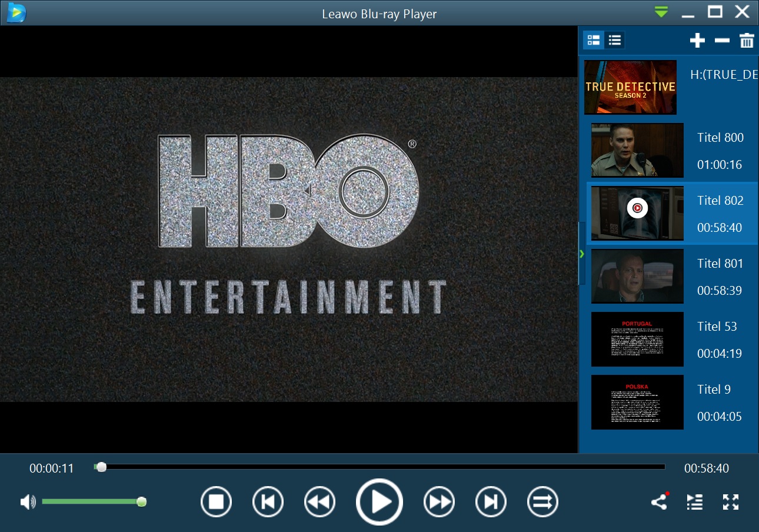Viewport: 759px width, 532px height.
Task: Open the share icon
Action: (660, 501)
